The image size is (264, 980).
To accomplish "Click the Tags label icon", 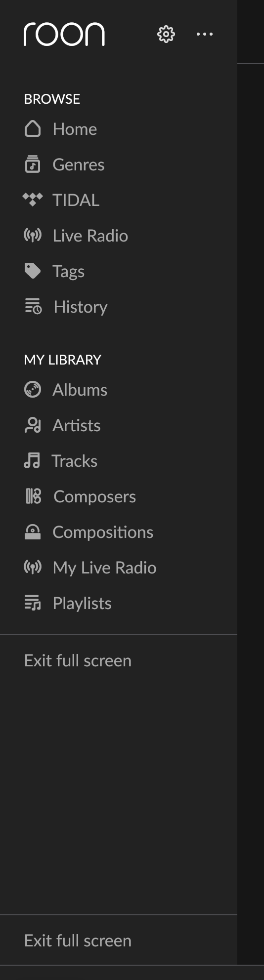I will click(x=33, y=271).
